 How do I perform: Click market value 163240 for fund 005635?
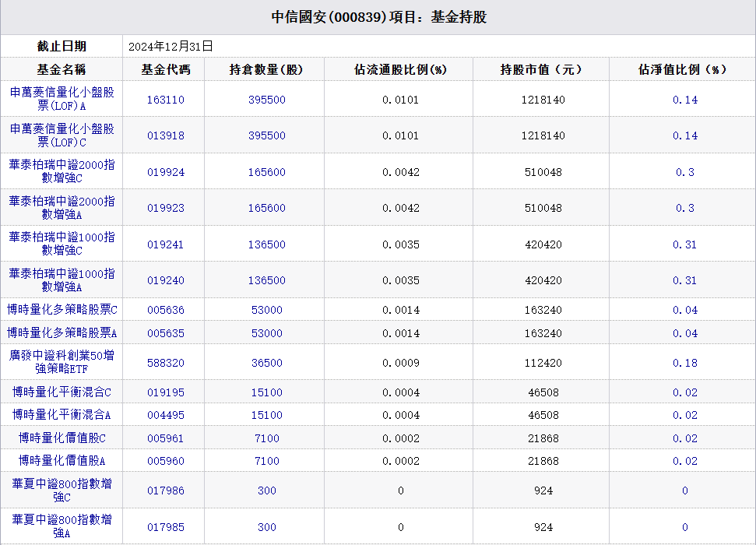543,333
